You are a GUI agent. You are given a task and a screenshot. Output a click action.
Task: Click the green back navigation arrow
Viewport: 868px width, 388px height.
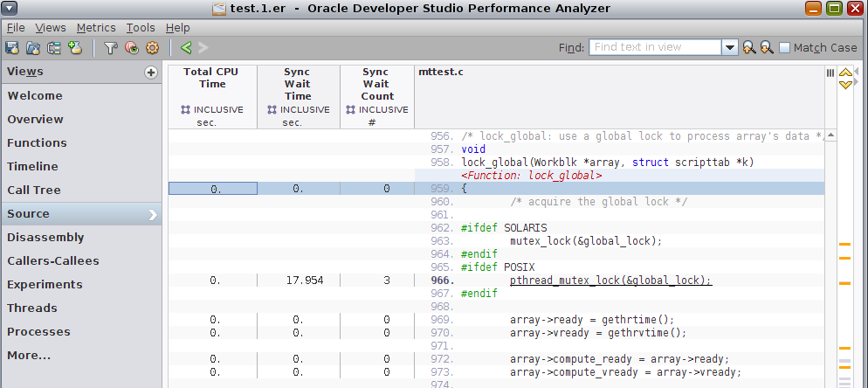[185, 48]
